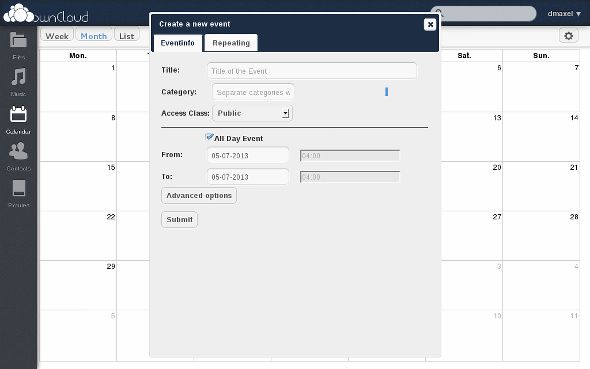The image size is (590, 369).
Task: Switch to the Repeating tab
Action: [231, 43]
